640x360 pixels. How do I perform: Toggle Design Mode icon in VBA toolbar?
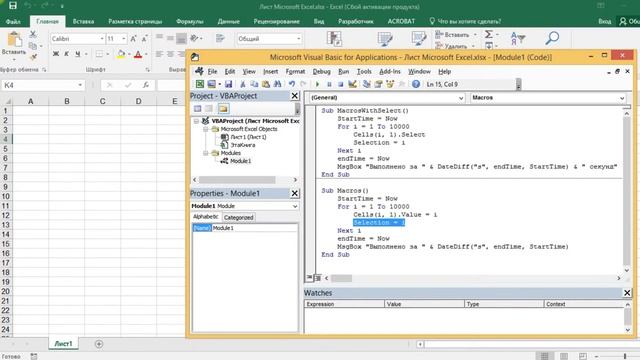tap(352, 84)
